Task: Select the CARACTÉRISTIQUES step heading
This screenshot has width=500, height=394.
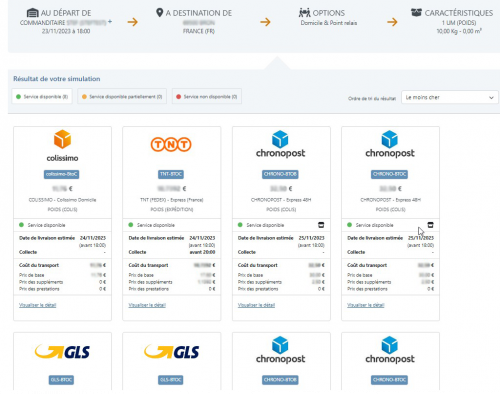Action: tap(459, 13)
